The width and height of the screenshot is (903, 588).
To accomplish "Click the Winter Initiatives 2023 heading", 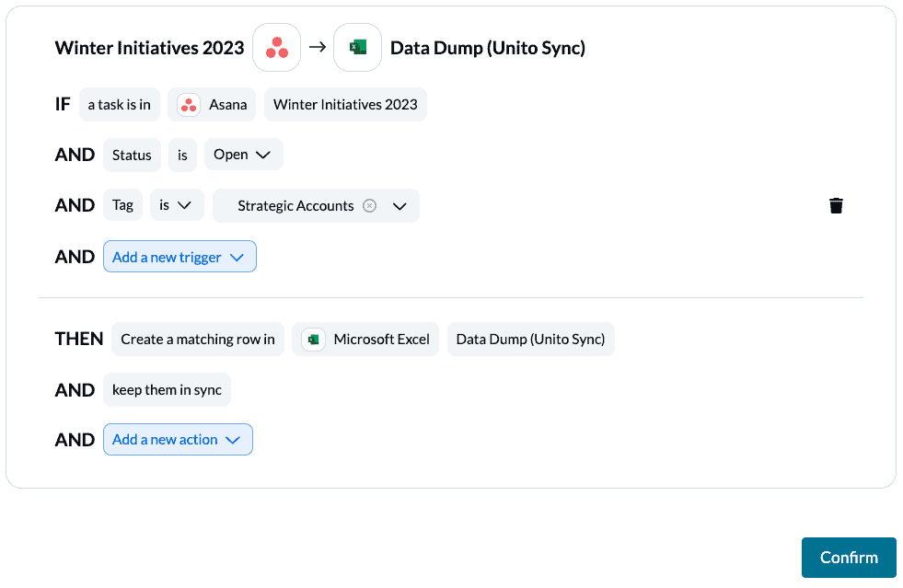I will pyautogui.click(x=150, y=48).
